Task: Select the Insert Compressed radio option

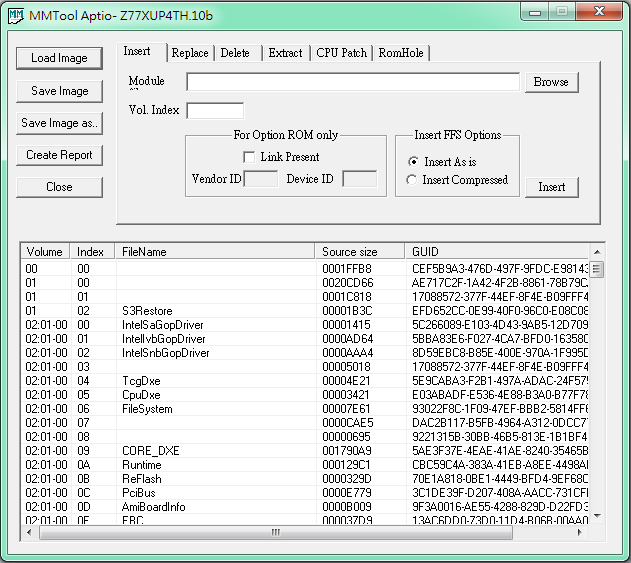Action: [411, 180]
